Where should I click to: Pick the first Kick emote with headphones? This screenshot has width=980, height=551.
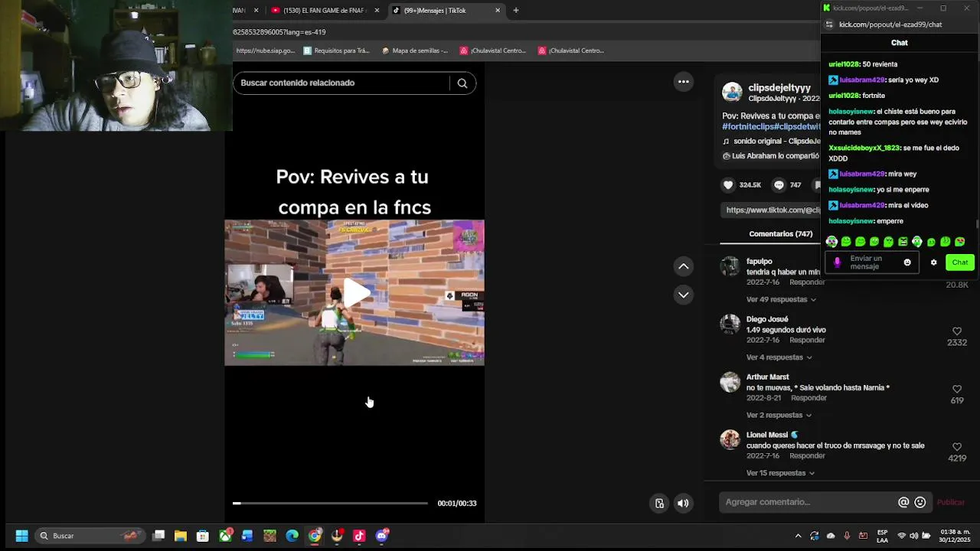point(831,242)
